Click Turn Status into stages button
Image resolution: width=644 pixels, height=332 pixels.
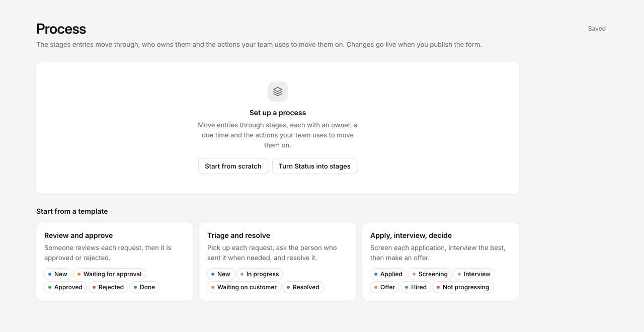click(314, 166)
